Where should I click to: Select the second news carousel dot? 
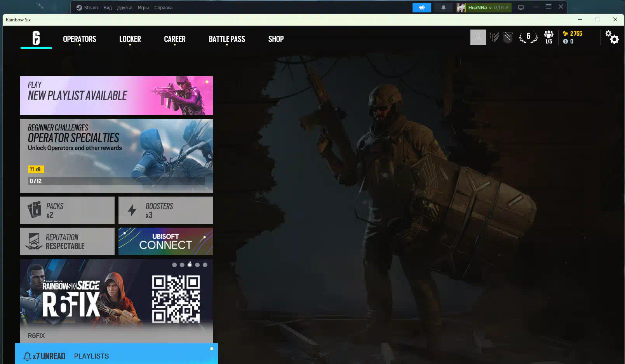[x=182, y=265]
